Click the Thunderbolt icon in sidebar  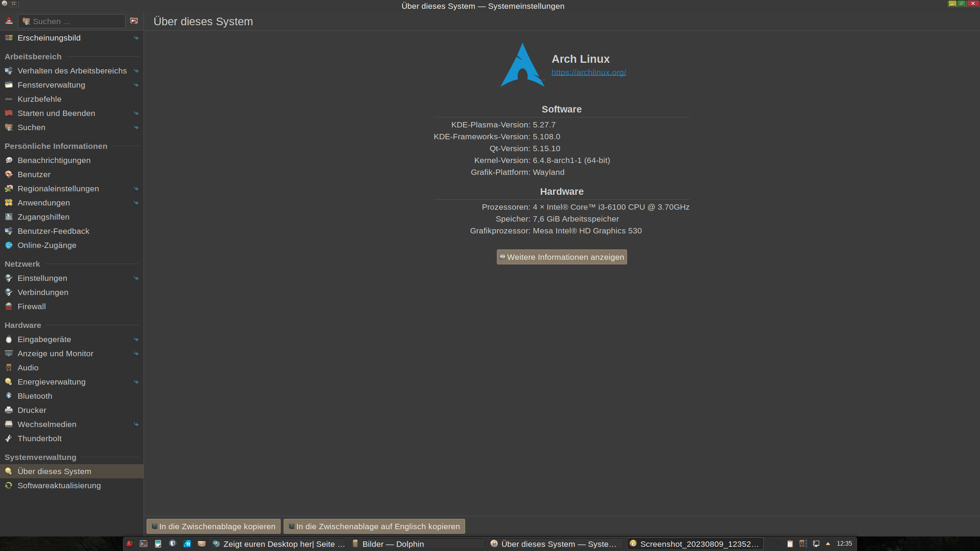tap(9, 438)
